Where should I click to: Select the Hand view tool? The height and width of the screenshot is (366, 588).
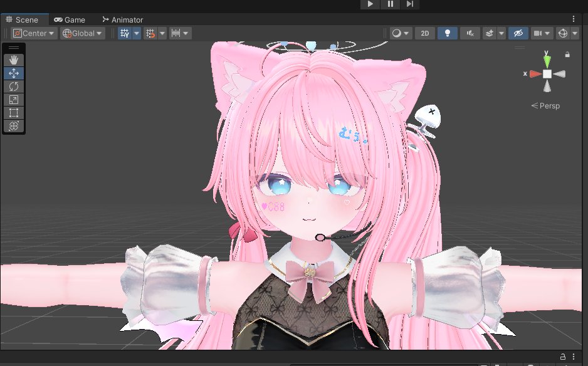[x=14, y=60]
